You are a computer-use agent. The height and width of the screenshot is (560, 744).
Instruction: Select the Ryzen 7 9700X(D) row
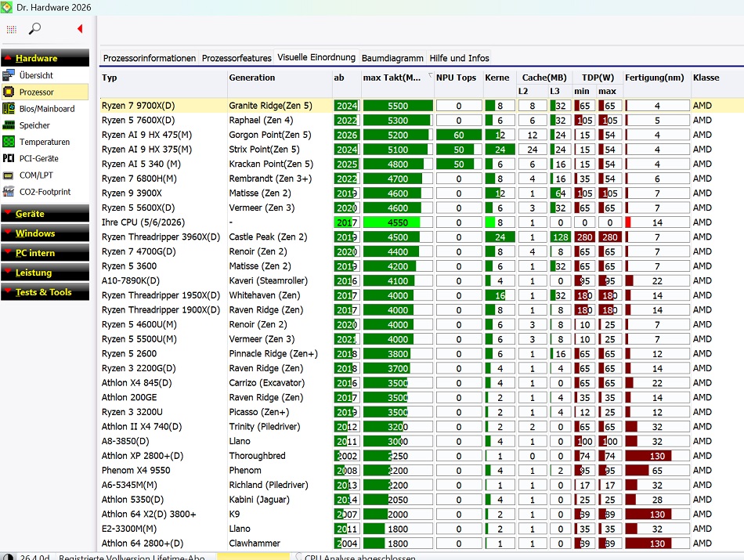[422, 106]
